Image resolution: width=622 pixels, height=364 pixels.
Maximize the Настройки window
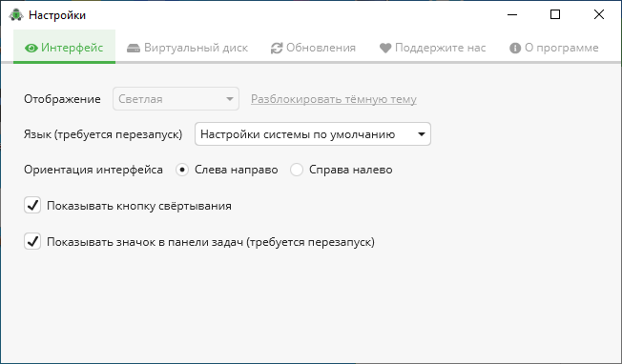(555, 14)
